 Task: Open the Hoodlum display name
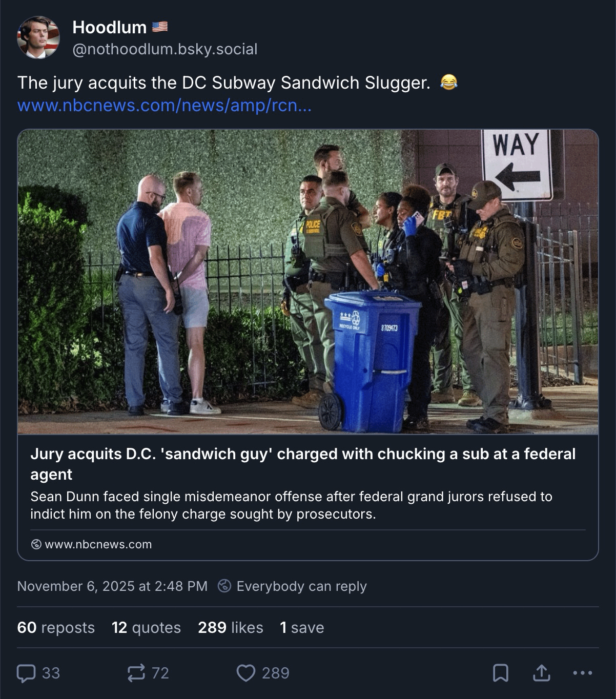[109, 27]
